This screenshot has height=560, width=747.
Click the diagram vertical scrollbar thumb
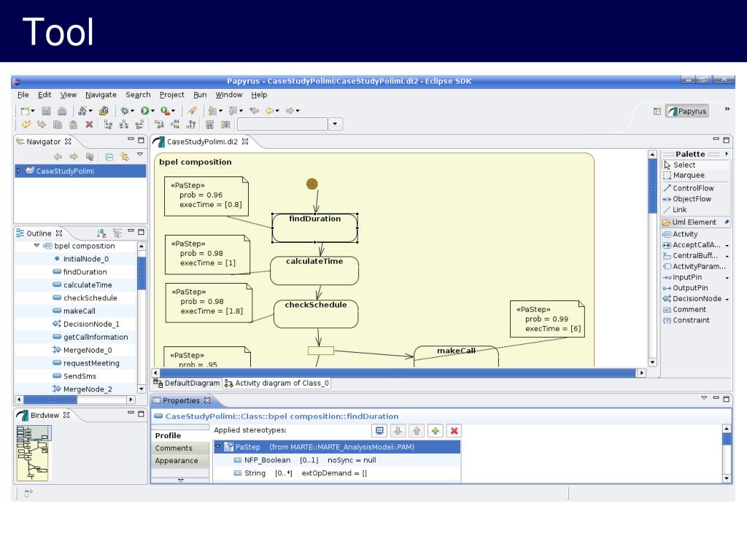coord(653,186)
